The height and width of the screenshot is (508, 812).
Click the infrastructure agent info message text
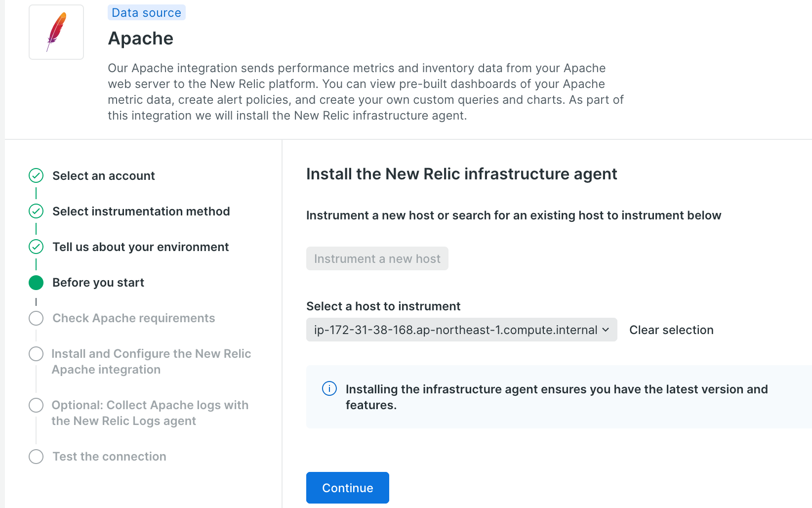tap(557, 397)
